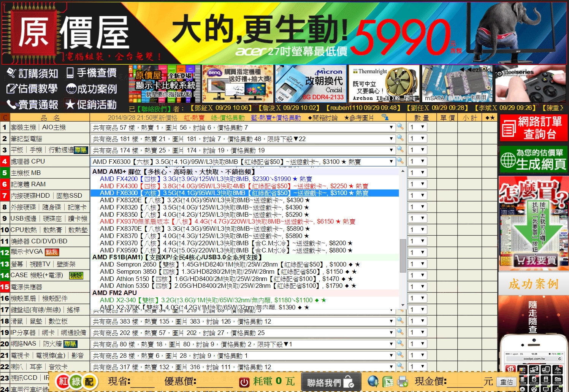Click the 生成網頁 button
This screenshot has height=392, width=569.
point(533,159)
